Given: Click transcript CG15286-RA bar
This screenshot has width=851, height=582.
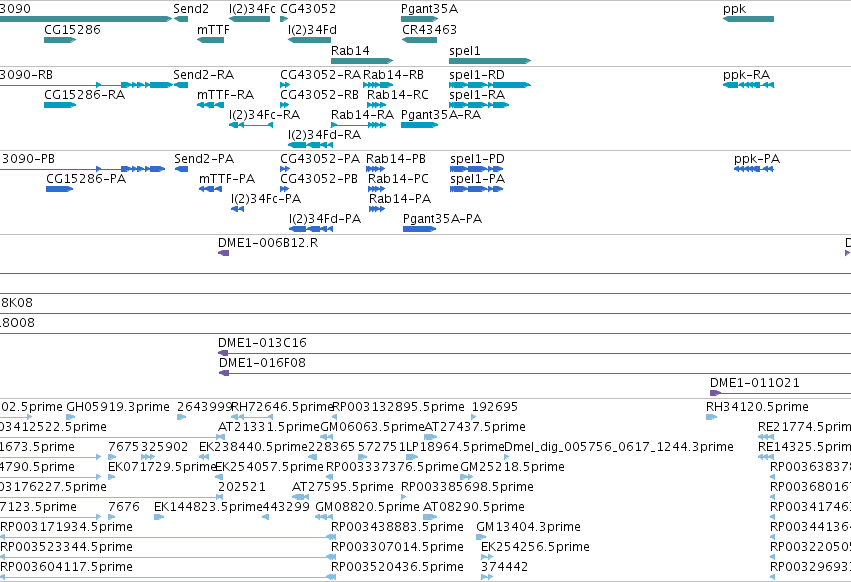Looking at the screenshot, I should [60, 105].
